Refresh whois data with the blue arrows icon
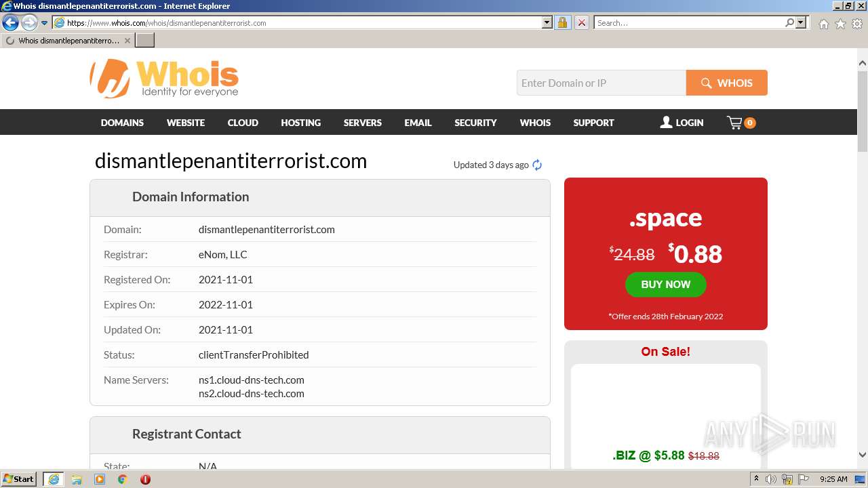The height and width of the screenshot is (488, 868). click(x=537, y=165)
